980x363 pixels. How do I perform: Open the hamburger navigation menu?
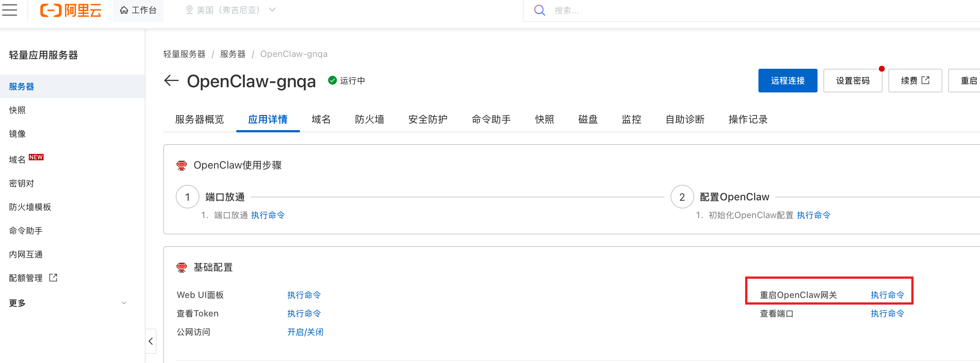coord(10,10)
